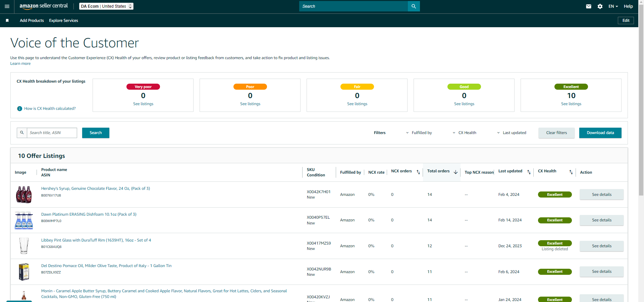Open the Help menu

(x=628, y=6)
